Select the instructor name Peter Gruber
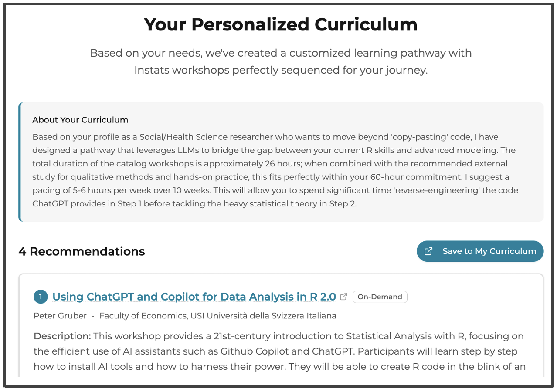Screen dimensions: 557x392 pyautogui.click(x=60, y=316)
